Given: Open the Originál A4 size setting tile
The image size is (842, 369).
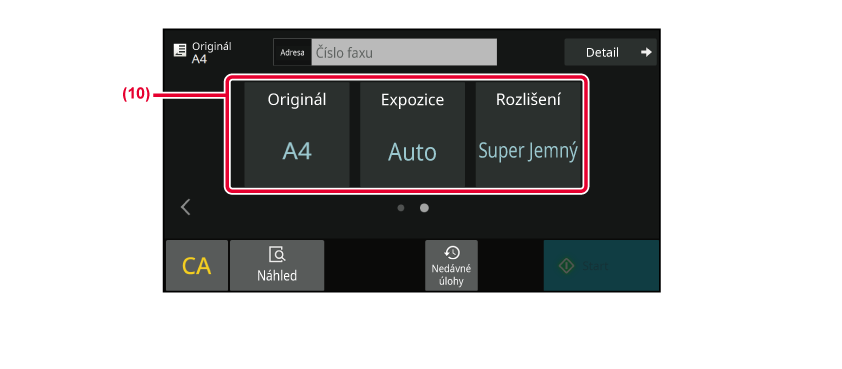Looking at the screenshot, I should point(297,134).
